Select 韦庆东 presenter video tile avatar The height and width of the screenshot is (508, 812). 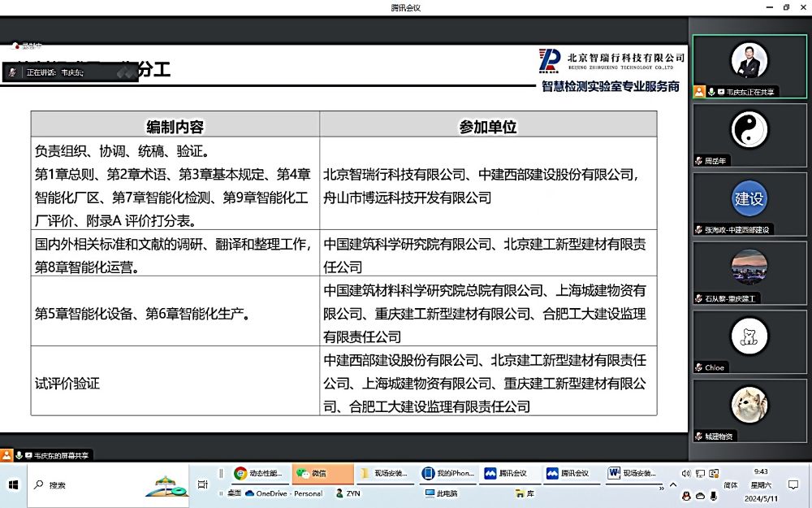[749, 61]
